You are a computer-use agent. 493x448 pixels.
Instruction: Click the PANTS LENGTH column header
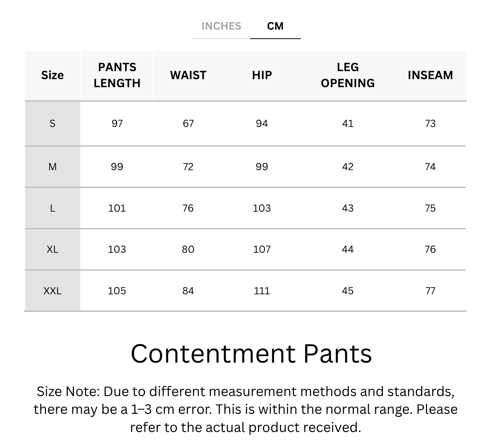[x=117, y=75]
